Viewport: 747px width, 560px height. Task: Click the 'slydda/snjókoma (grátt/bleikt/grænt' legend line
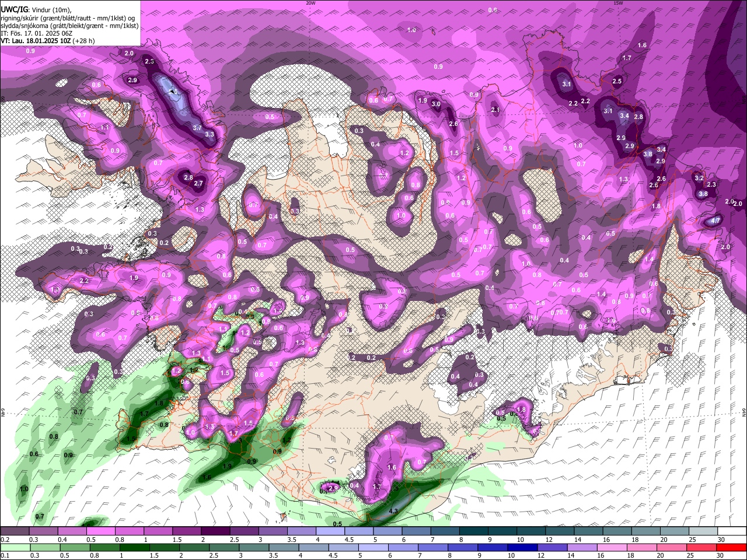[x=69, y=25]
